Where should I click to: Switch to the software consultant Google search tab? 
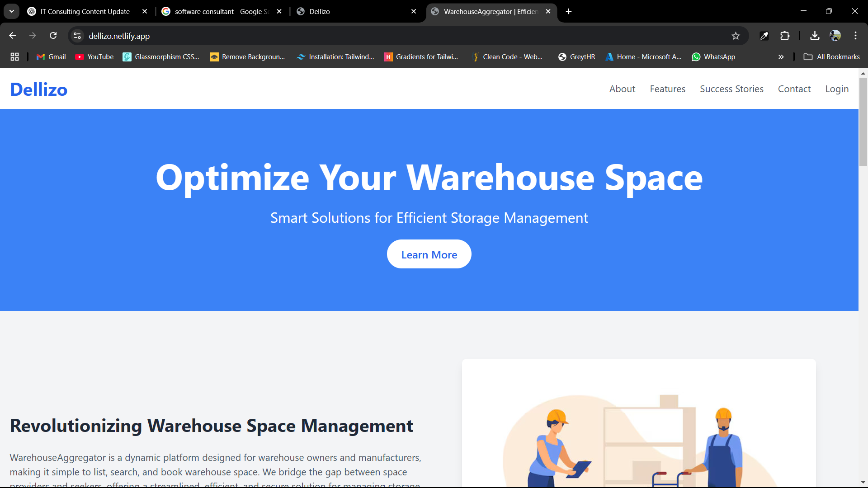(216, 11)
